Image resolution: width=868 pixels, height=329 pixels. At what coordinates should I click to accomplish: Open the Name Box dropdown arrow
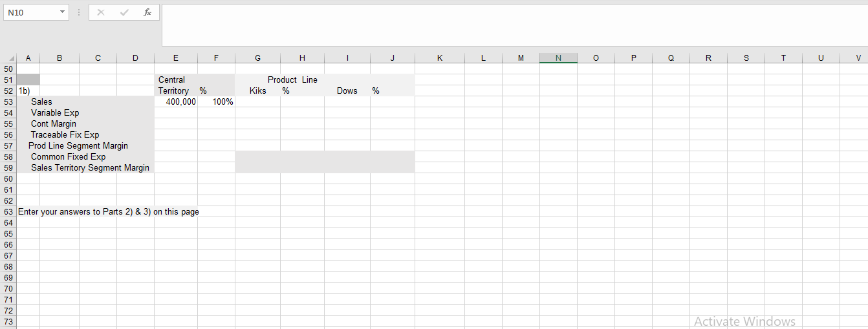point(61,12)
